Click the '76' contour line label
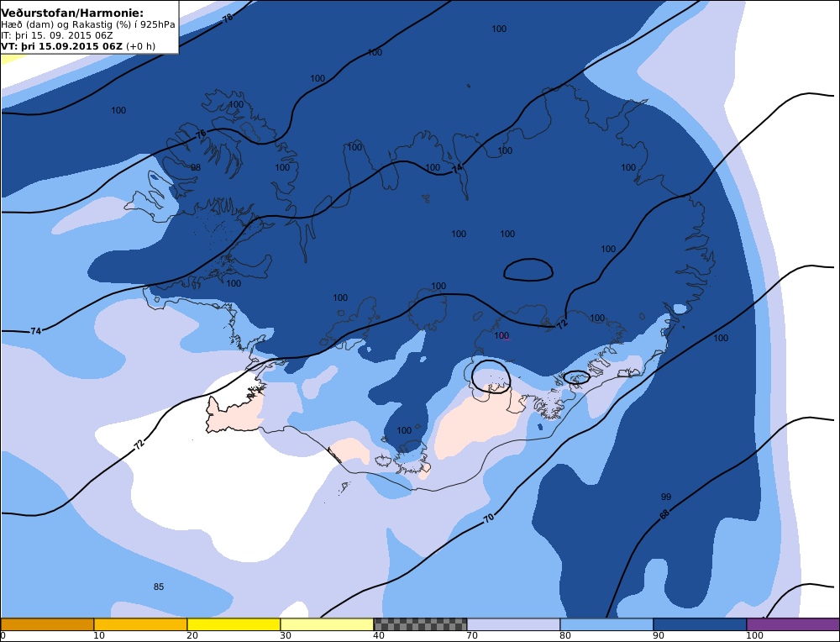 pyautogui.click(x=201, y=134)
